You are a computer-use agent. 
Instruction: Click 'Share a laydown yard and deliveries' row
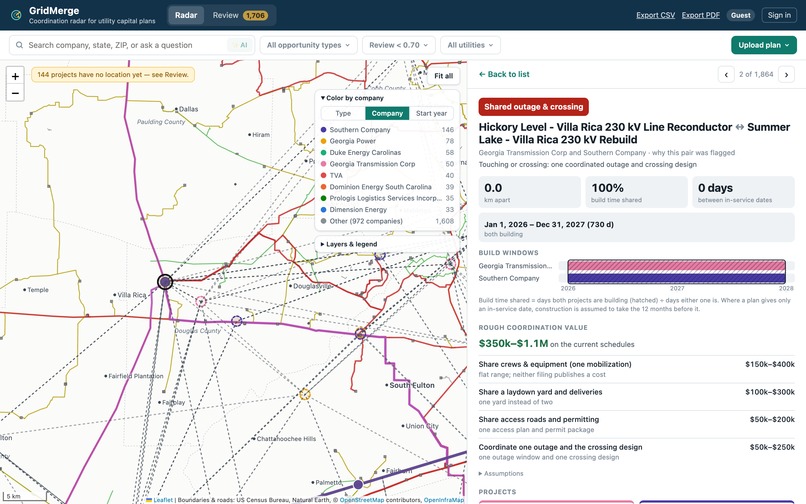636,397
